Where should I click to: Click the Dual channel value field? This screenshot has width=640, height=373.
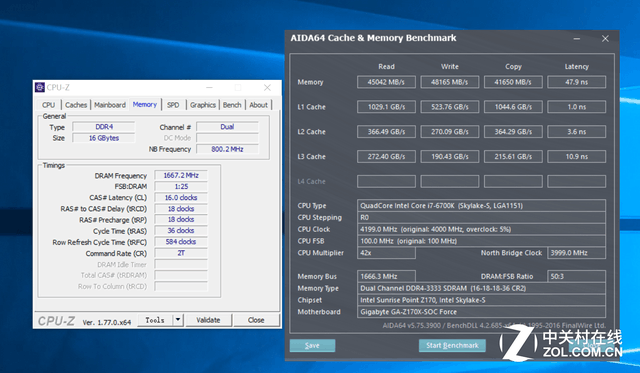227,127
